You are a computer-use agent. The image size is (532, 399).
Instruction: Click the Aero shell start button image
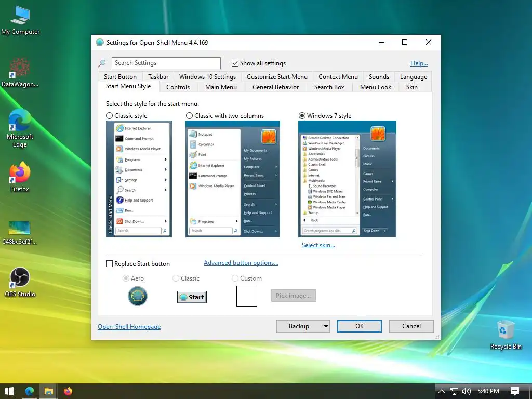tap(137, 296)
